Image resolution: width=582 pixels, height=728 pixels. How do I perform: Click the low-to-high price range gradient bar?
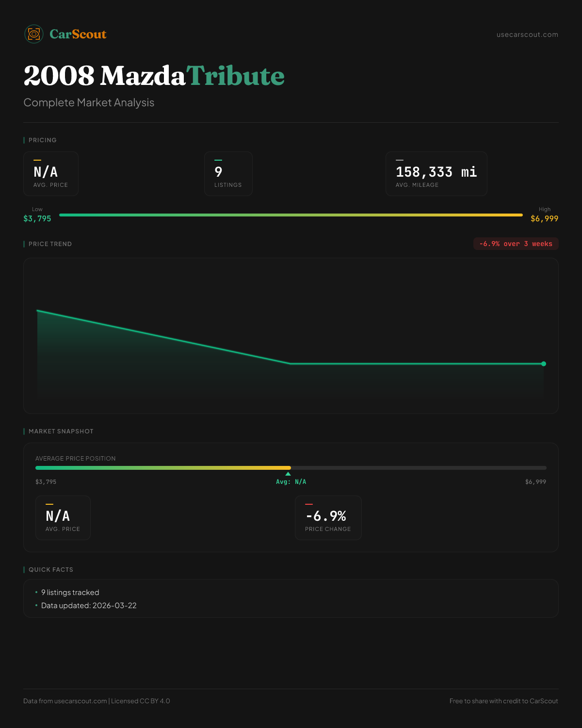(291, 215)
